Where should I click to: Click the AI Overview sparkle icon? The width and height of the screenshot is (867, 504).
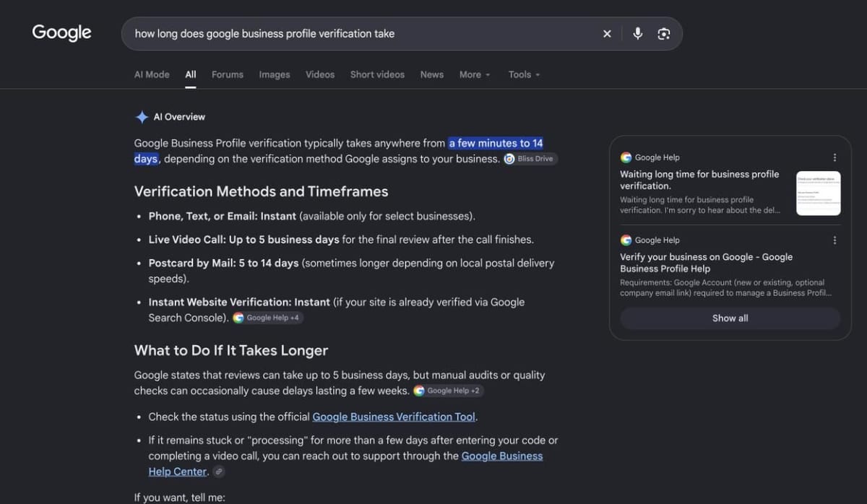click(142, 117)
